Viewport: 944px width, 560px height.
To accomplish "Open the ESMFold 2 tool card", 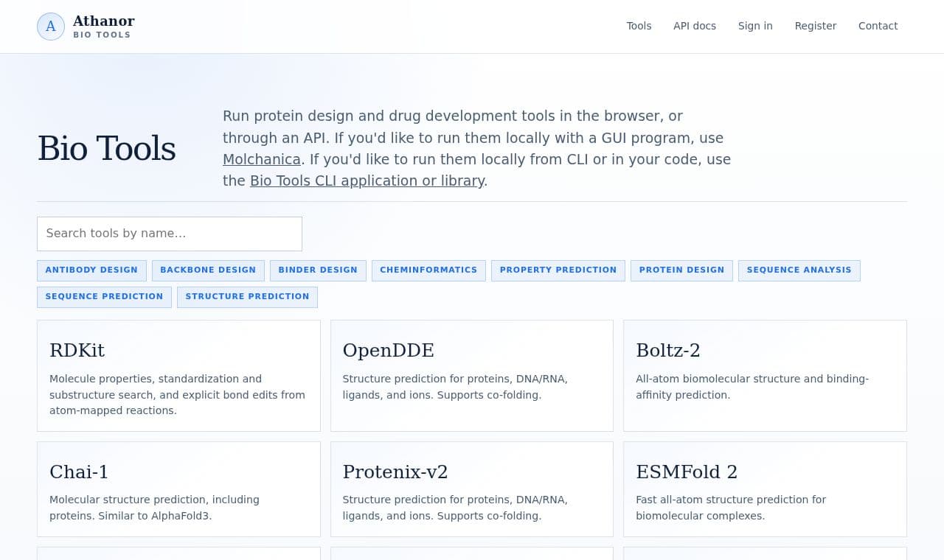I will pyautogui.click(x=765, y=489).
